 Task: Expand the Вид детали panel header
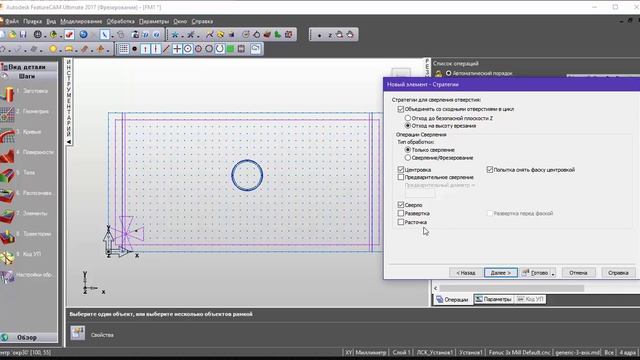click(29, 67)
